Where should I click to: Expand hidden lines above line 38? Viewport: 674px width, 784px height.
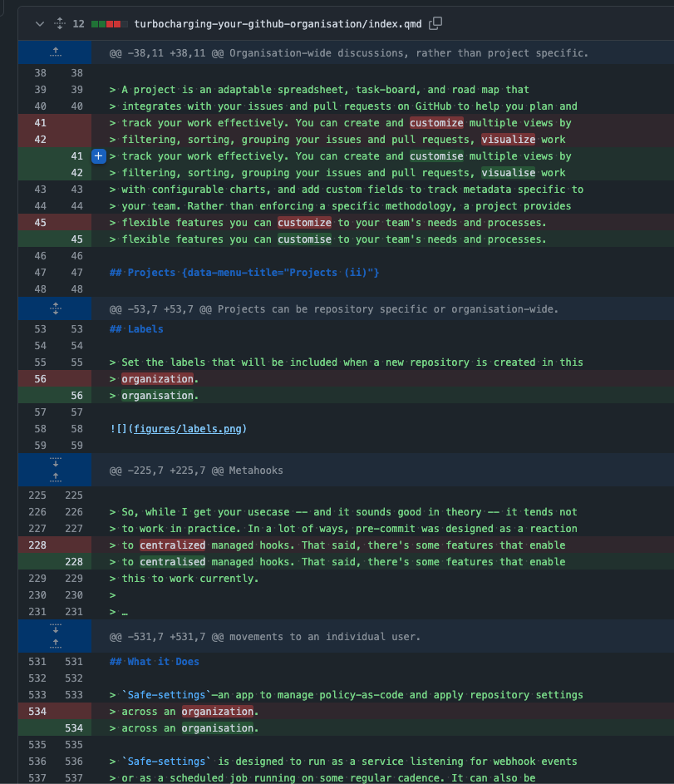click(x=55, y=53)
